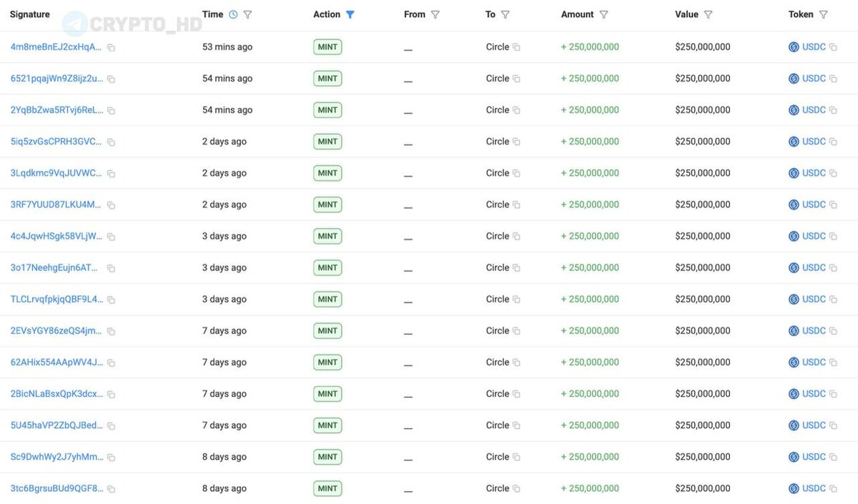858x504 pixels.
Task: Click MINT badge in row 3Lqdkmc9VqJUVWC
Action: [x=327, y=173]
